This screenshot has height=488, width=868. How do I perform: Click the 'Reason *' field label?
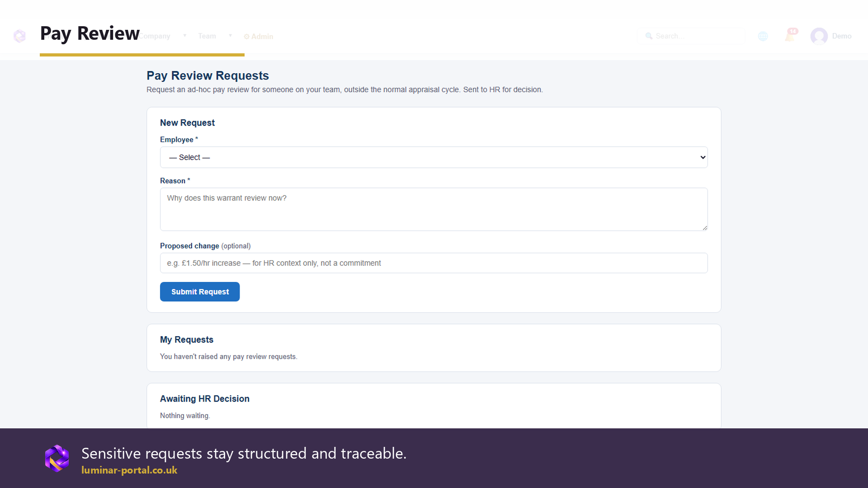pos(175,181)
